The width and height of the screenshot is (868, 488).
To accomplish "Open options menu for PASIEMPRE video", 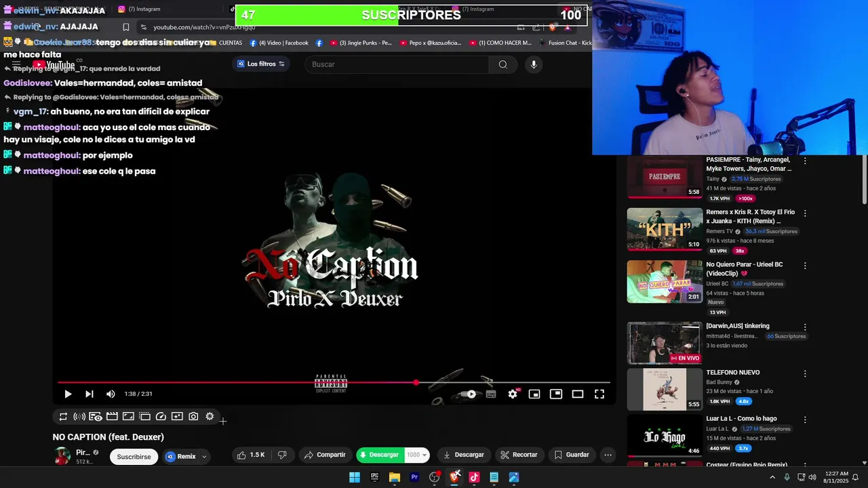I will [x=805, y=161].
